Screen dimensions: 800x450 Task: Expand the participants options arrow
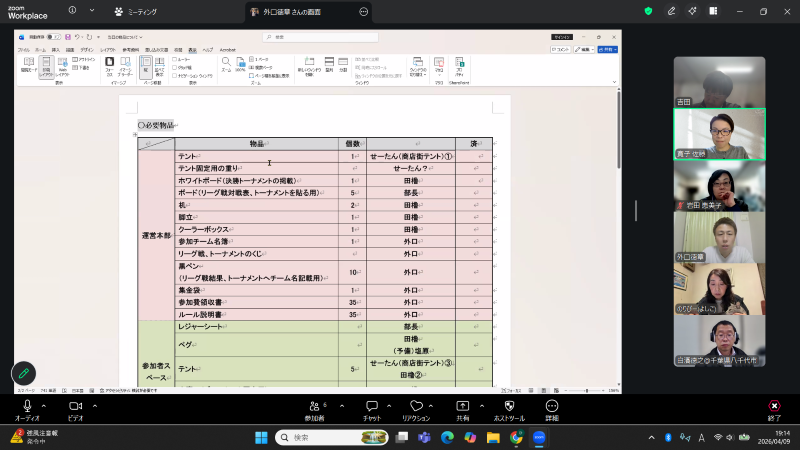tap(342, 406)
